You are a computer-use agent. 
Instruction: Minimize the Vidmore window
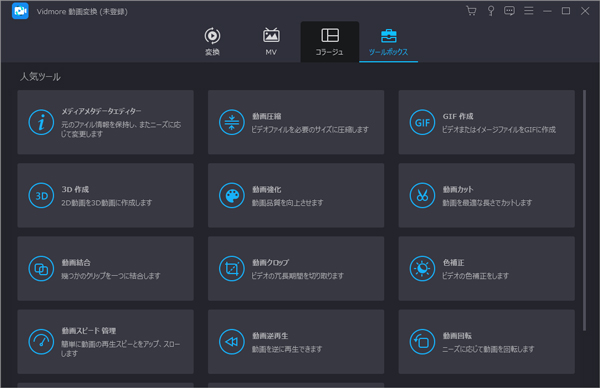pyautogui.click(x=547, y=11)
